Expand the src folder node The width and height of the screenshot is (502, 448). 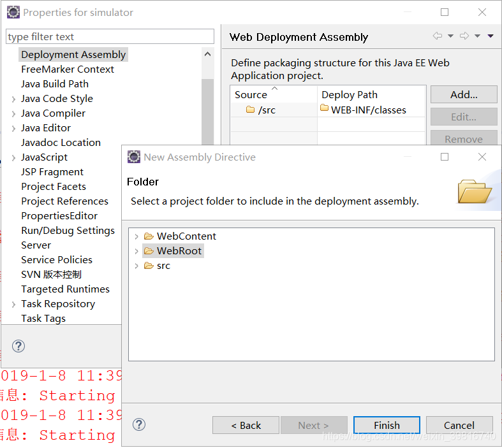[x=137, y=266]
